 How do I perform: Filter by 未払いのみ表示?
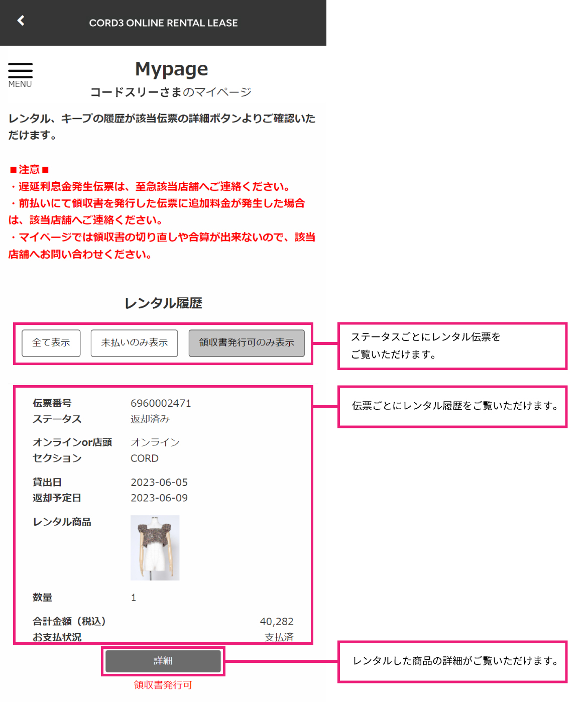click(x=134, y=343)
